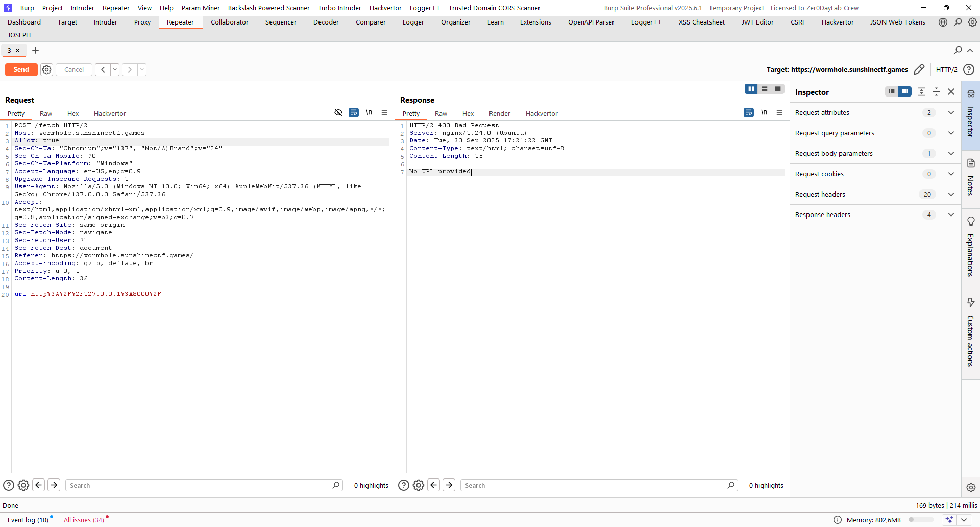Expand all Inspector sections
Image resolution: width=980 pixels, height=527 pixels.
coord(921,91)
